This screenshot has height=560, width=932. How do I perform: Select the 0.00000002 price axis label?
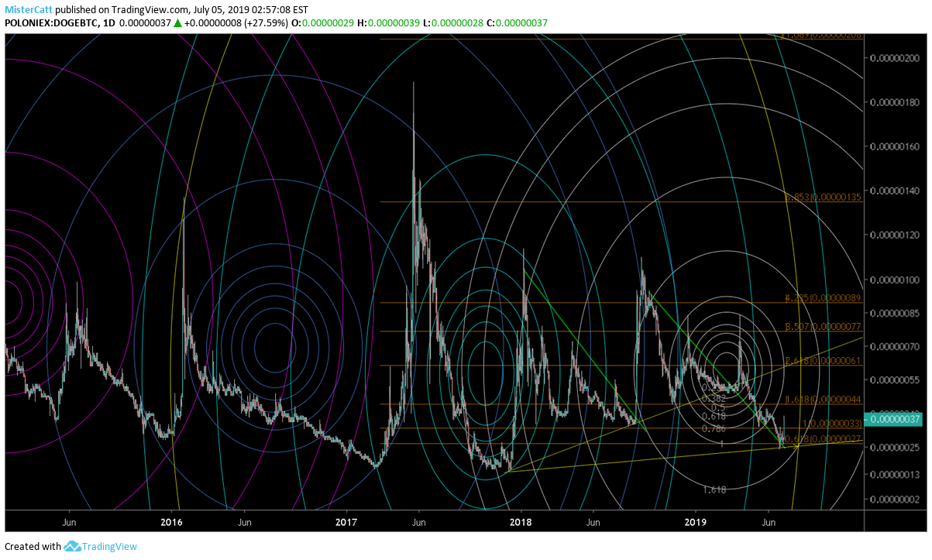tap(895, 499)
